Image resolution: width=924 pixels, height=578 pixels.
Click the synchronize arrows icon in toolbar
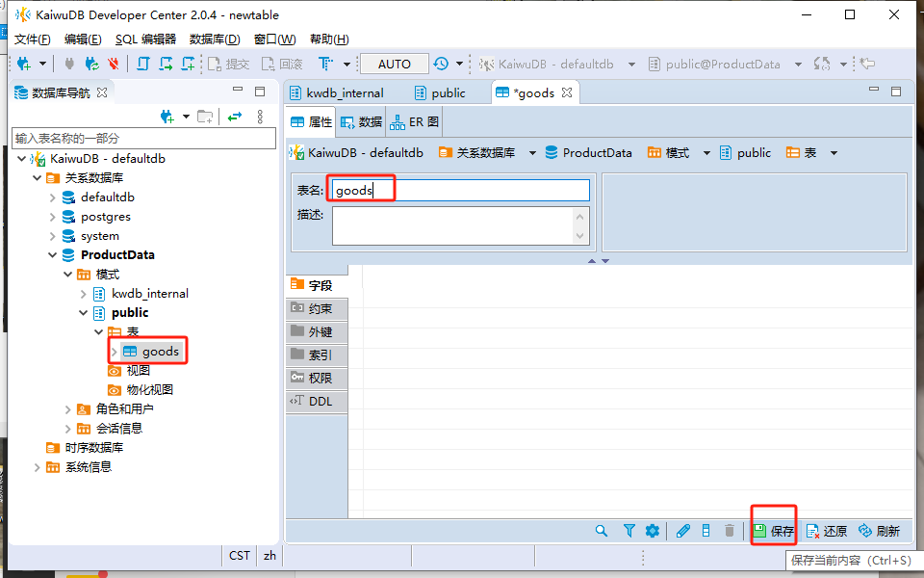(822, 64)
